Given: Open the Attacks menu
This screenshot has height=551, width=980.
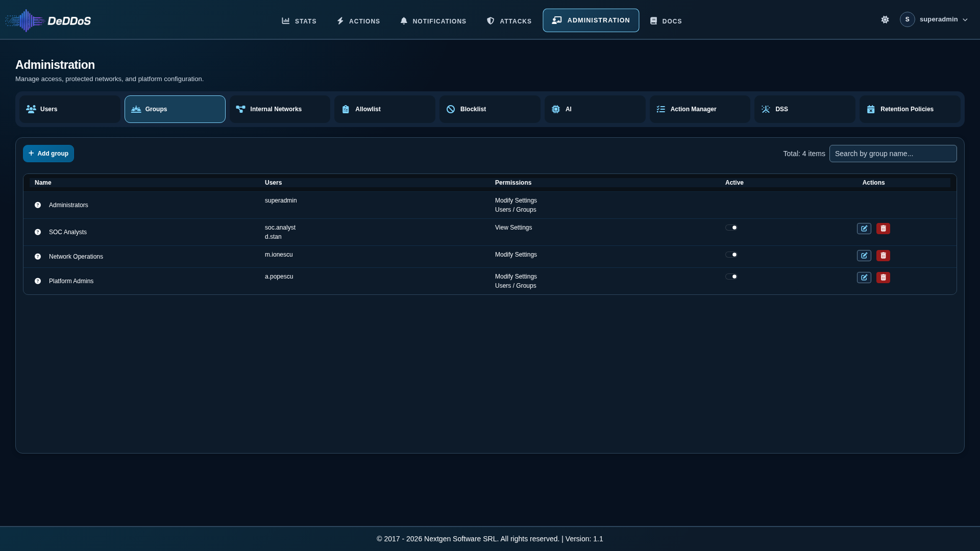Looking at the screenshot, I should [509, 21].
